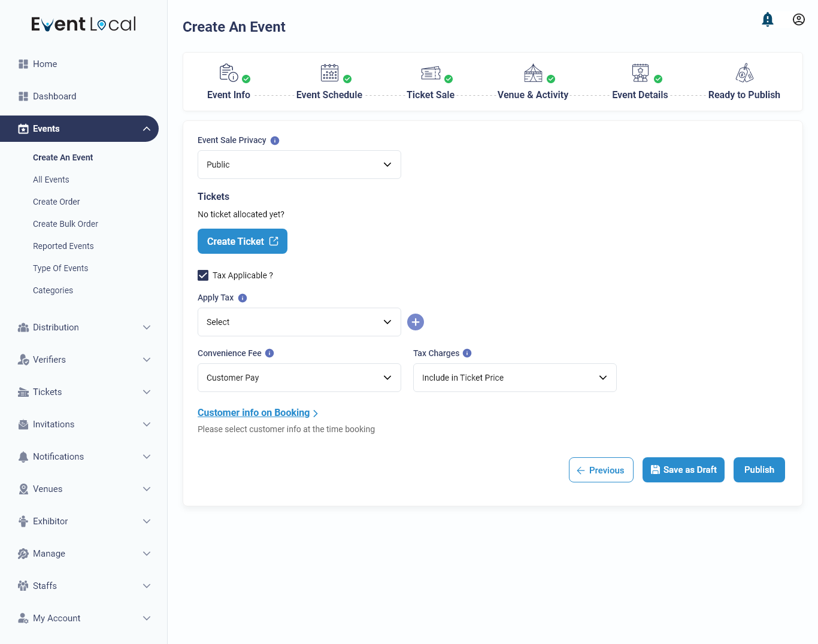Screen dimensions: 818x644
Task: Click the Event Info step icon
Action: [x=228, y=72]
